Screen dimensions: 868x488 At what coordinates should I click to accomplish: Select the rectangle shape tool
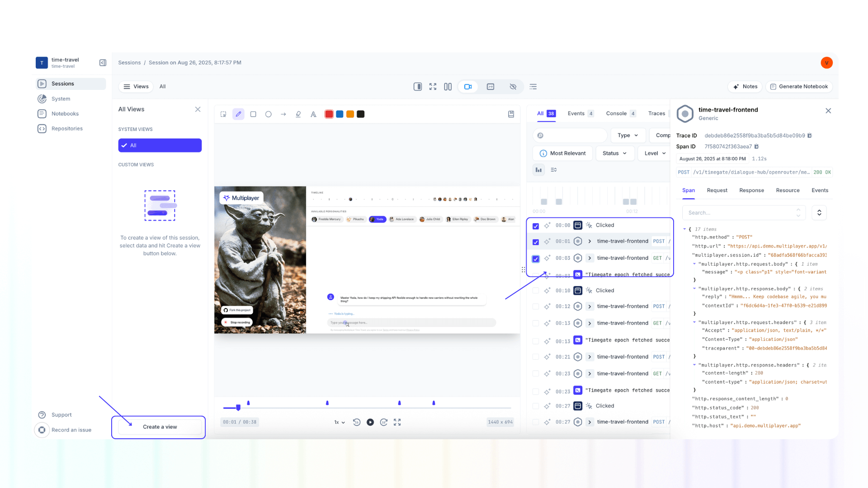253,114
